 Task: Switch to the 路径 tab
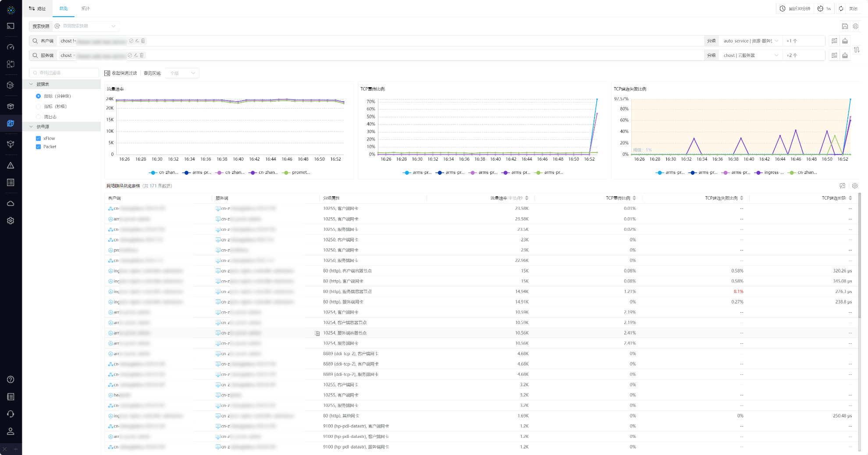(38, 9)
